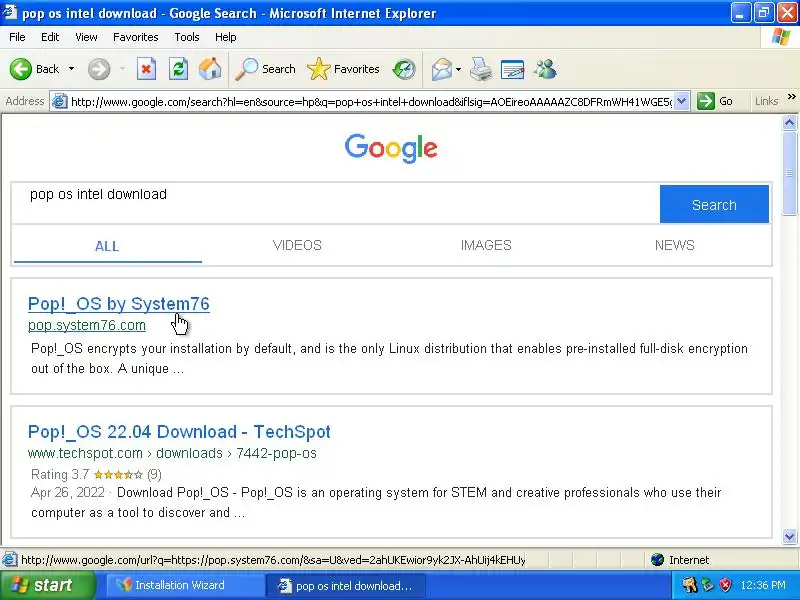The height and width of the screenshot is (600, 800).
Task: Open the File menu
Action: [x=17, y=37]
